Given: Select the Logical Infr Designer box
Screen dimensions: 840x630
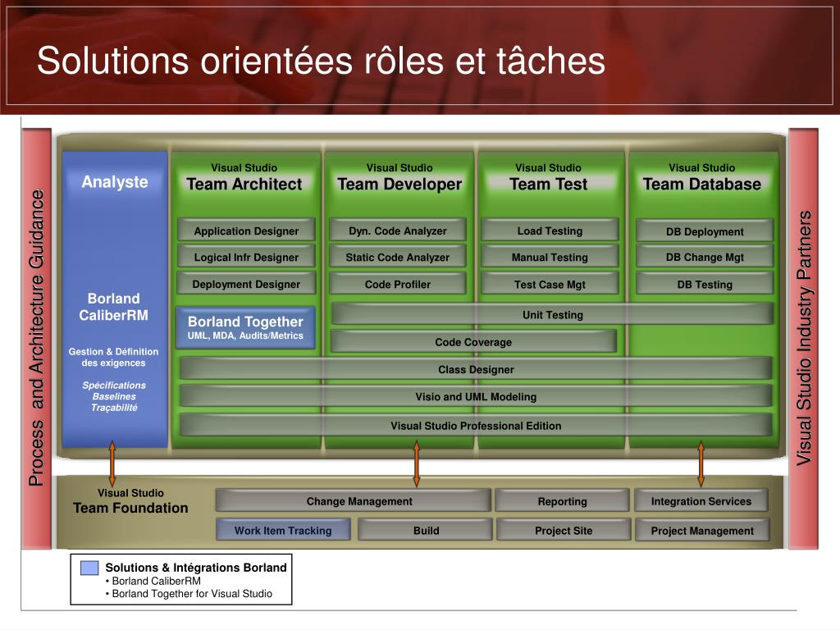Looking at the screenshot, I should [x=246, y=257].
